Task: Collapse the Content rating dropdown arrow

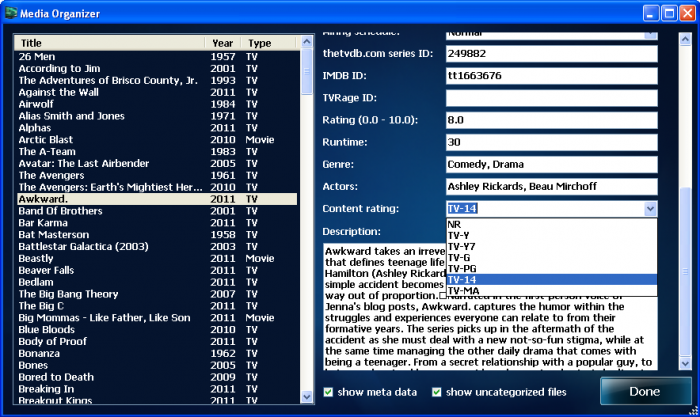Action: [x=650, y=208]
